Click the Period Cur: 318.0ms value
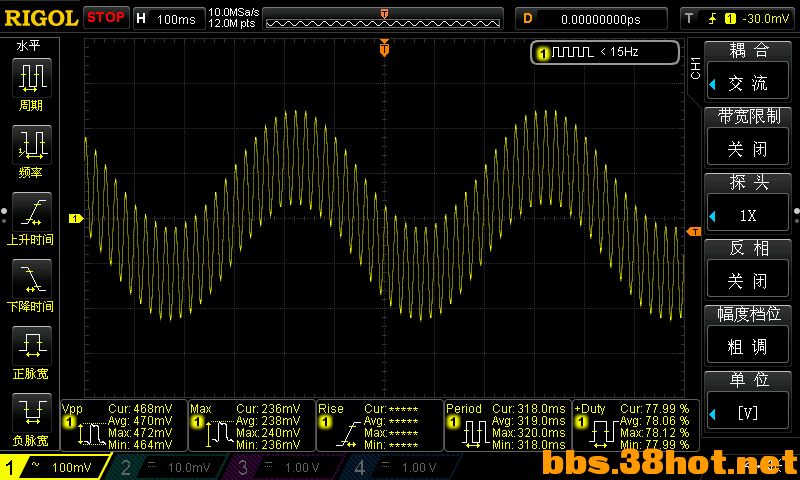The height and width of the screenshot is (480, 800). point(529,409)
